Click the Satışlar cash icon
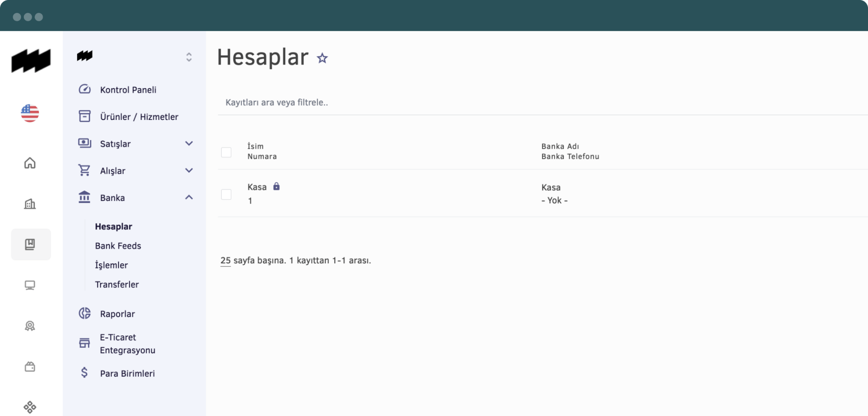Image resolution: width=868 pixels, height=416 pixels. (85, 143)
